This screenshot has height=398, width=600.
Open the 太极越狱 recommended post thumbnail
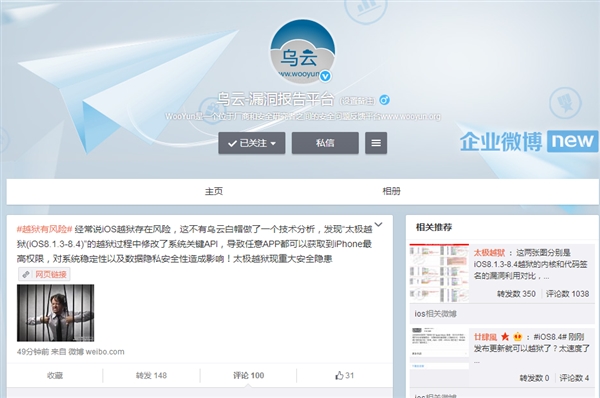[439, 273]
